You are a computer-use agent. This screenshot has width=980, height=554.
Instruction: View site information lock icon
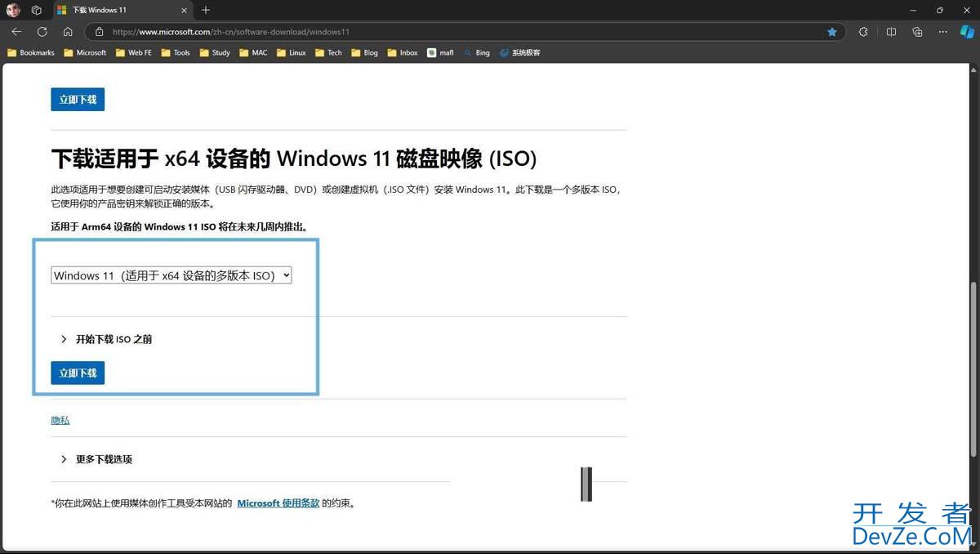pos(99,32)
